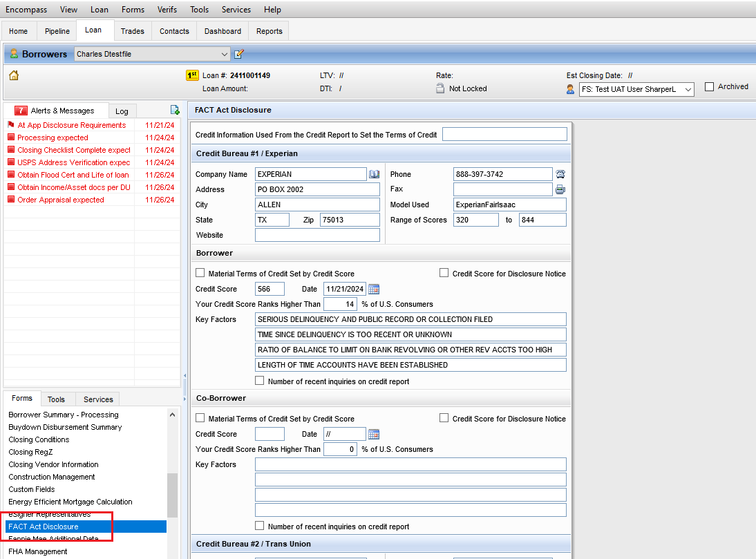This screenshot has width=756, height=559.
Task: Switch to the Dashboard tab
Action: (223, 31)
